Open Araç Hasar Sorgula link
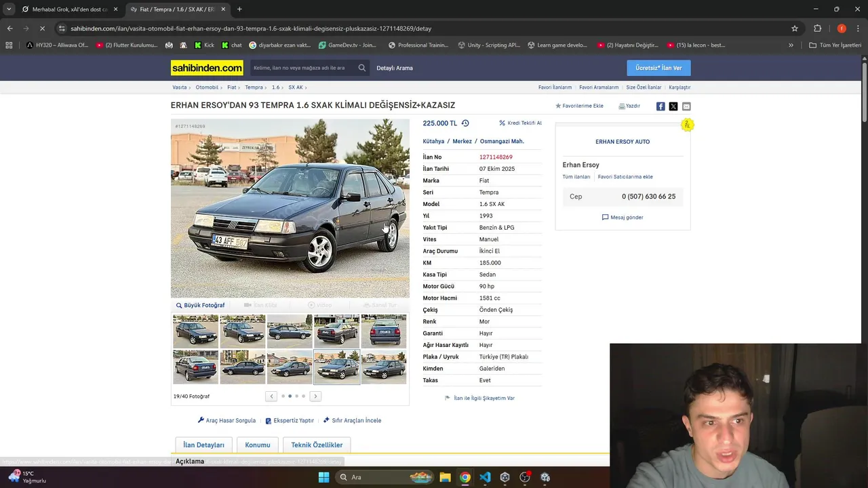868x488 pixels. 226,420
